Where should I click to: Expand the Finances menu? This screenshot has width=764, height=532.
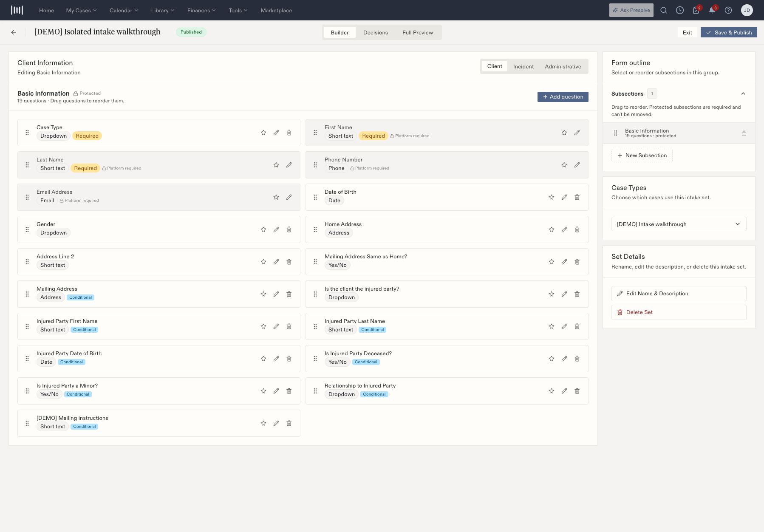pos(201,10)
